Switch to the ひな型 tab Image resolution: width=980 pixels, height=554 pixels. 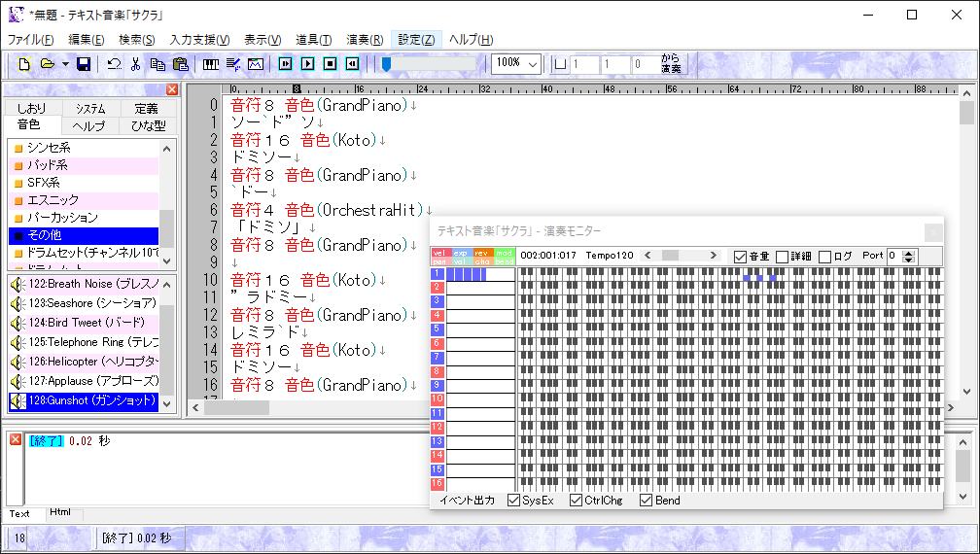(x=148, y=125)
